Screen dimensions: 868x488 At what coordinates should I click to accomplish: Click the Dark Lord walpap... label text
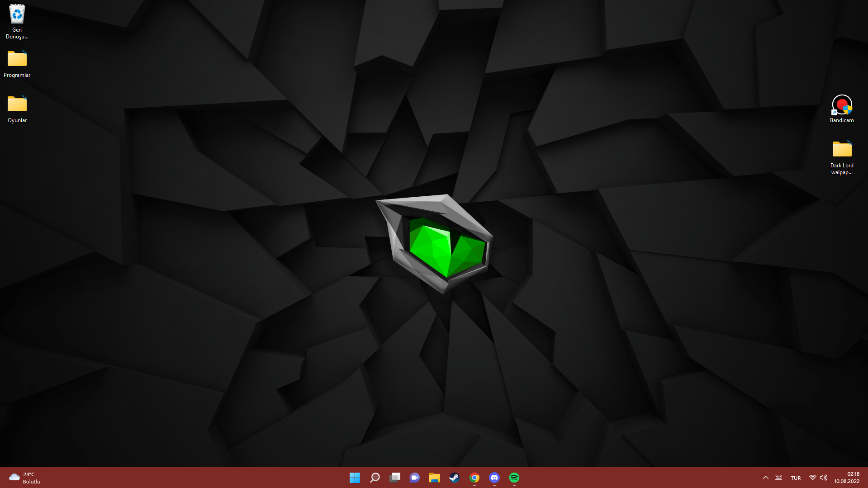point(842,169)
